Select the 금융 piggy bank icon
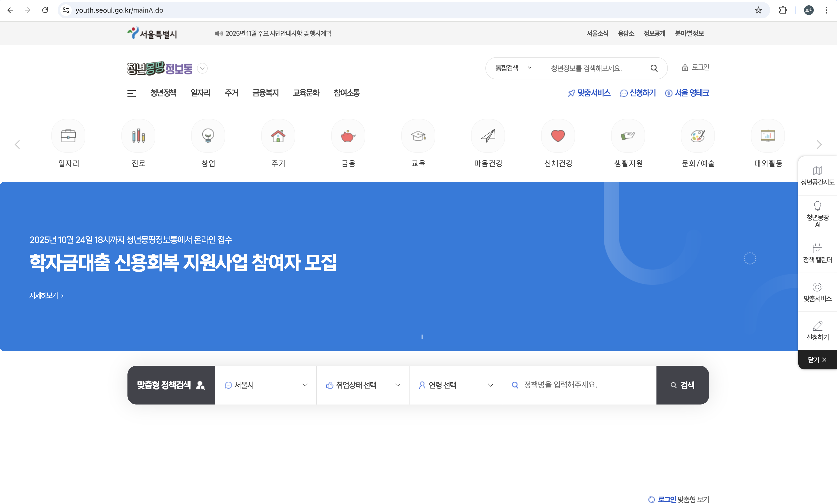 348,136
